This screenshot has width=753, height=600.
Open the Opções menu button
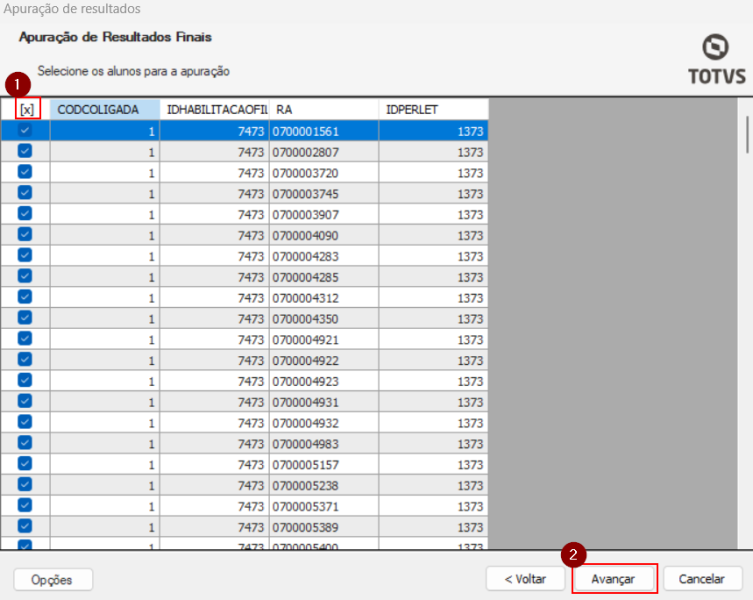pyautogui.click(x=52, y=579)
